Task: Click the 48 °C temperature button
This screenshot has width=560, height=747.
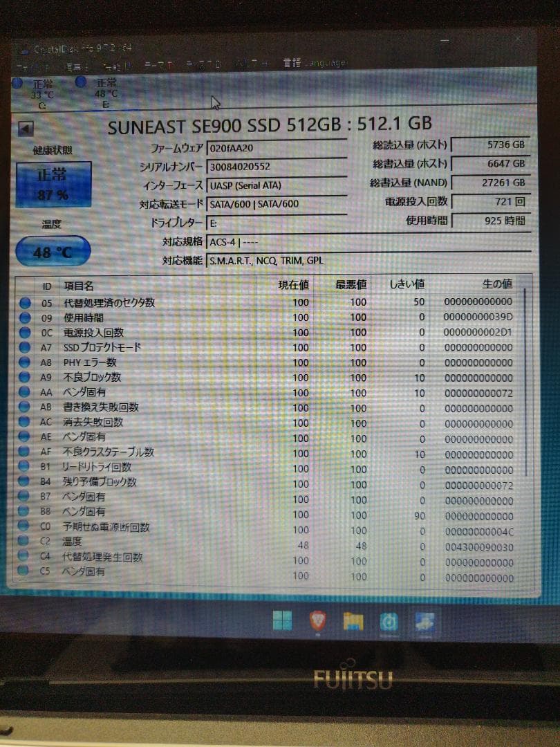Action: [53, 252]
